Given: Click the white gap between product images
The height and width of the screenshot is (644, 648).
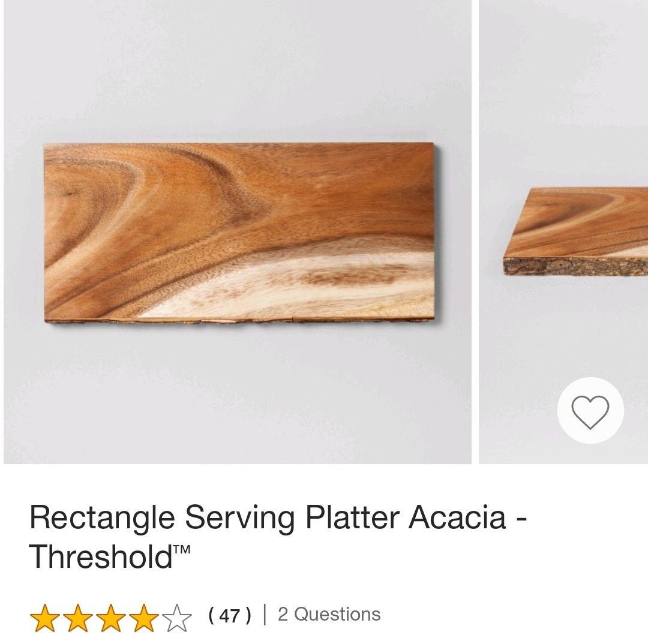Looking at the screenshot, I should [x=475, y=231].
